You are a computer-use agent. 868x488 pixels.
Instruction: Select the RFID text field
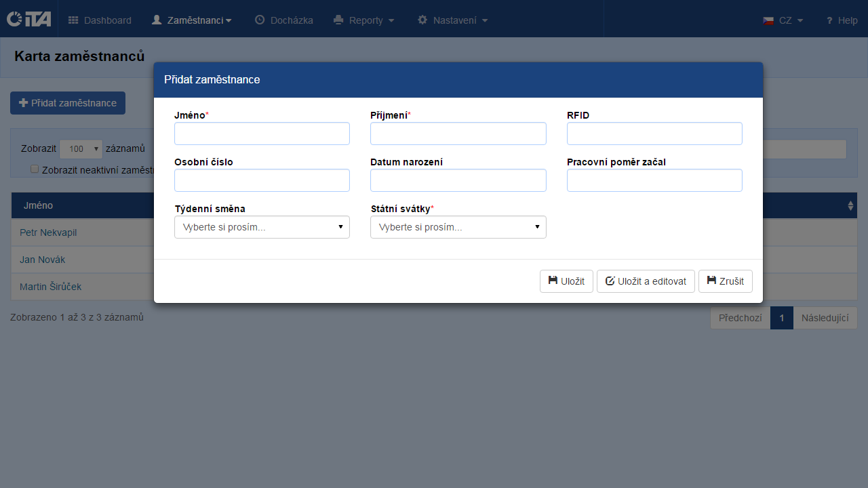click(654, 134)
